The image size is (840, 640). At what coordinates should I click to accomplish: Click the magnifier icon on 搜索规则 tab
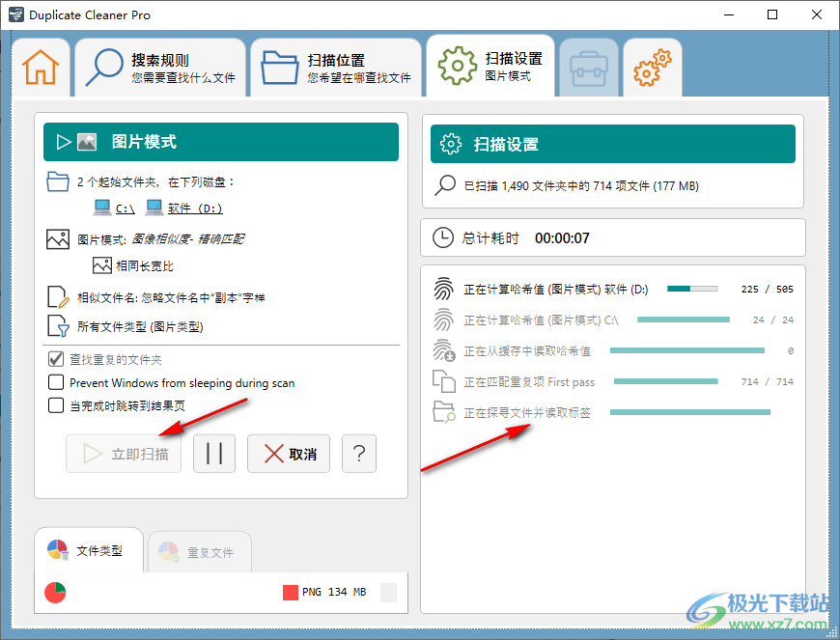104,68
